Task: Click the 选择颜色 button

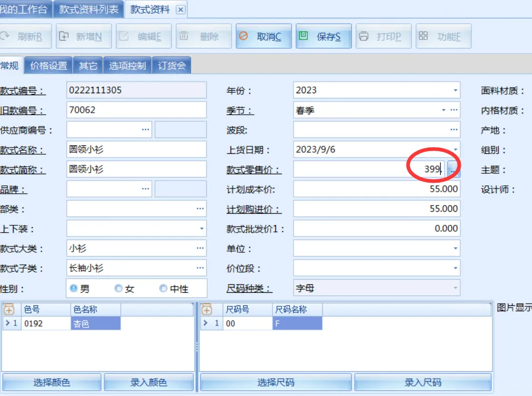Action: (x=52, y=382)
